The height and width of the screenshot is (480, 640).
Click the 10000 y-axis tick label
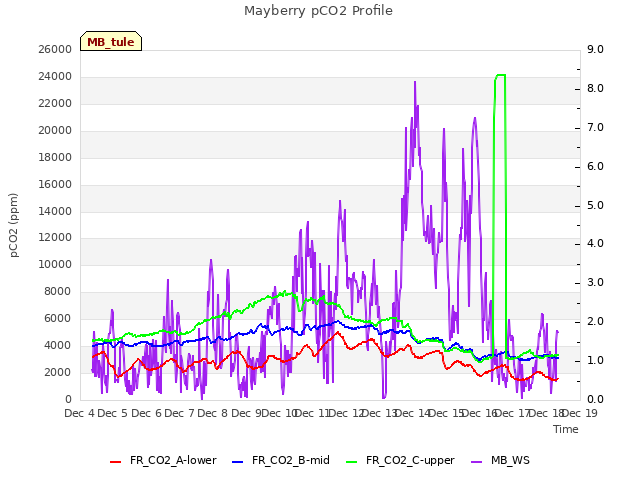point(55,264)
